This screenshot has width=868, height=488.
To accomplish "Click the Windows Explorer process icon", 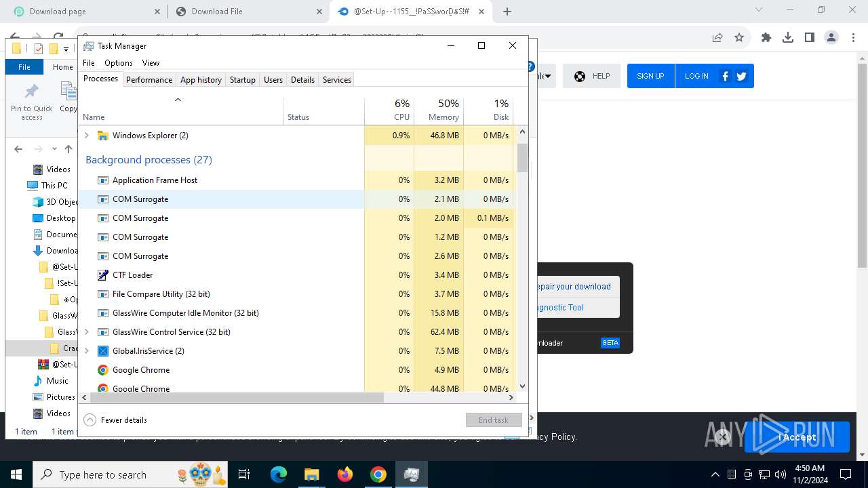I will 103,136.
